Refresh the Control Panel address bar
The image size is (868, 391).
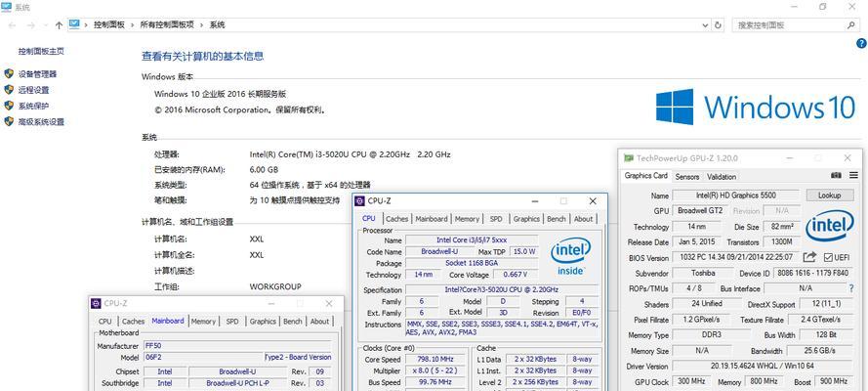pos(718,24)
